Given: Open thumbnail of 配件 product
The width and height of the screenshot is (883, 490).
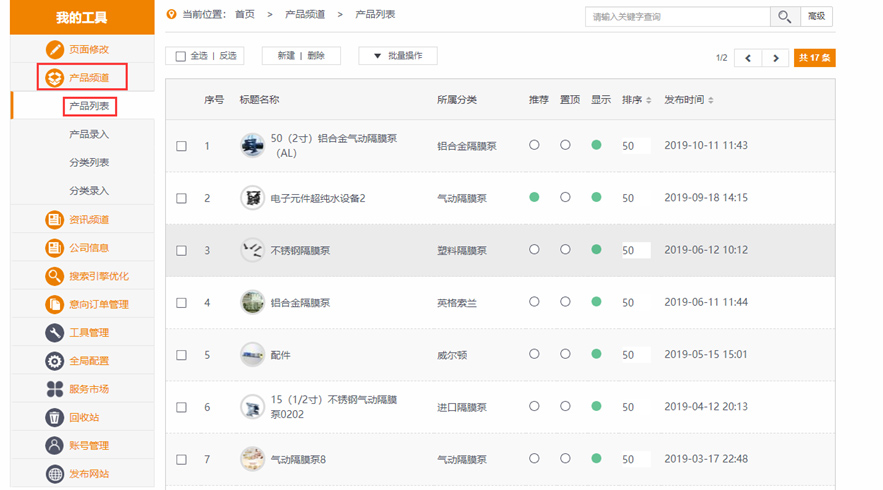Looking at the screenshot, I should 252,355.
